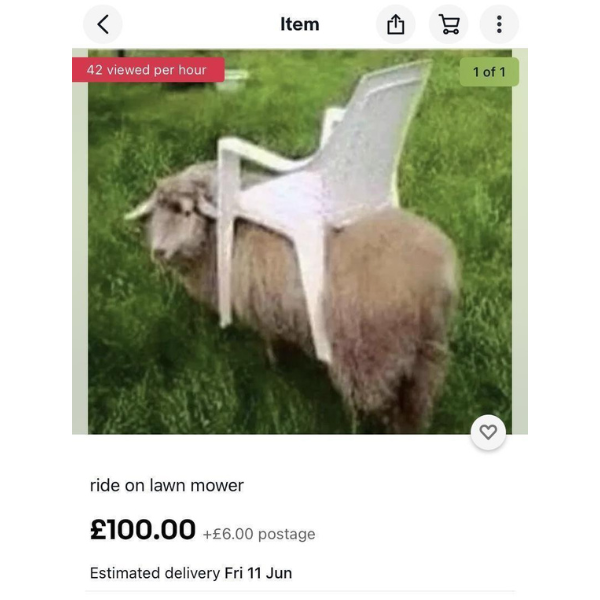Click the £100.00 price
This screenshot has width=600, height=600.
click(x=143, y=530)
